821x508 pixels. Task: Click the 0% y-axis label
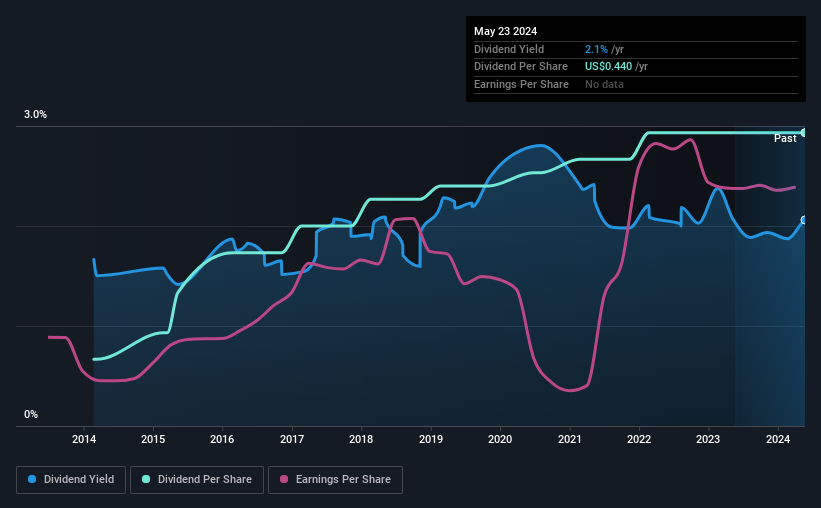pyautogui.click(x=31, y=414)
